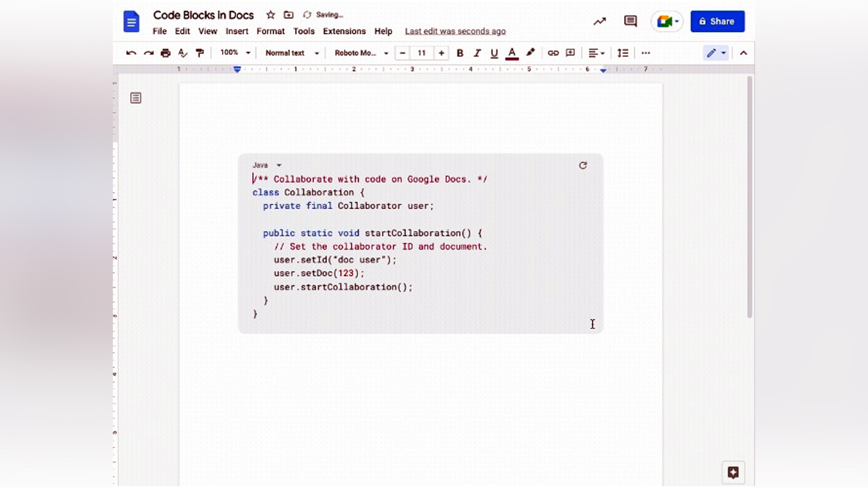This screenshot has height=488, width=868.
Task: Click the '/** Collaborate with code' comment line
Action: 370,179
